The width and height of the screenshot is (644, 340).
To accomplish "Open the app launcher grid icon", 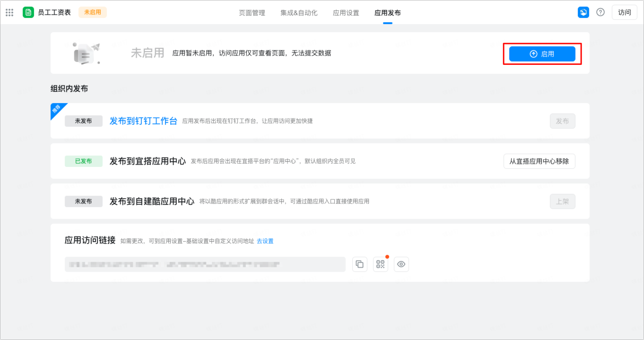I will [x=9, y=12].
